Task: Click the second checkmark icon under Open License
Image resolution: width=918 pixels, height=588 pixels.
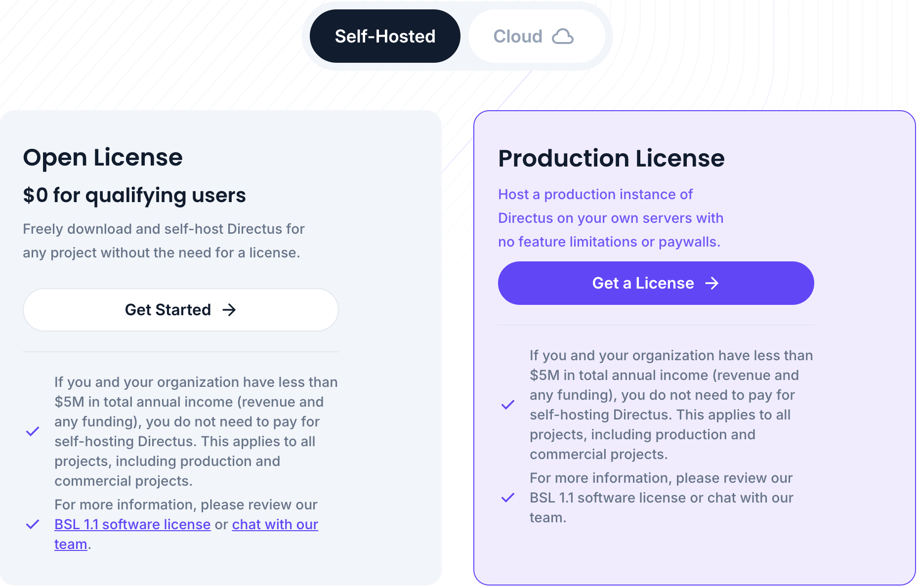Action: [33, 524]
